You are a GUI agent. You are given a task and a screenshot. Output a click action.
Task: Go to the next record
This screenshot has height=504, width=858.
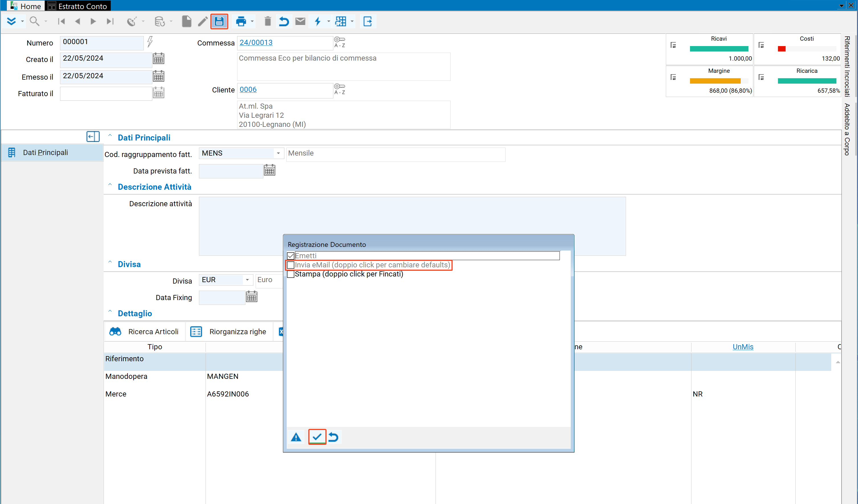(93, 21)
